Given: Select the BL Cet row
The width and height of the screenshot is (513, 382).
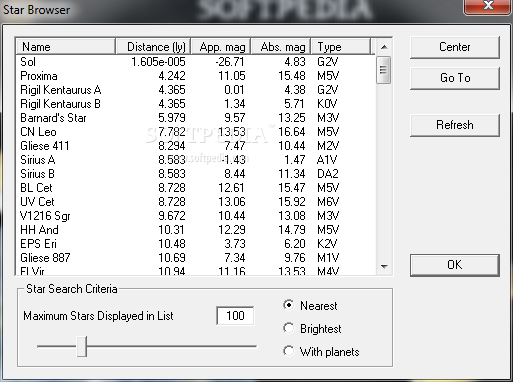Looking at the screenshot, I should (x=196, y=188).
